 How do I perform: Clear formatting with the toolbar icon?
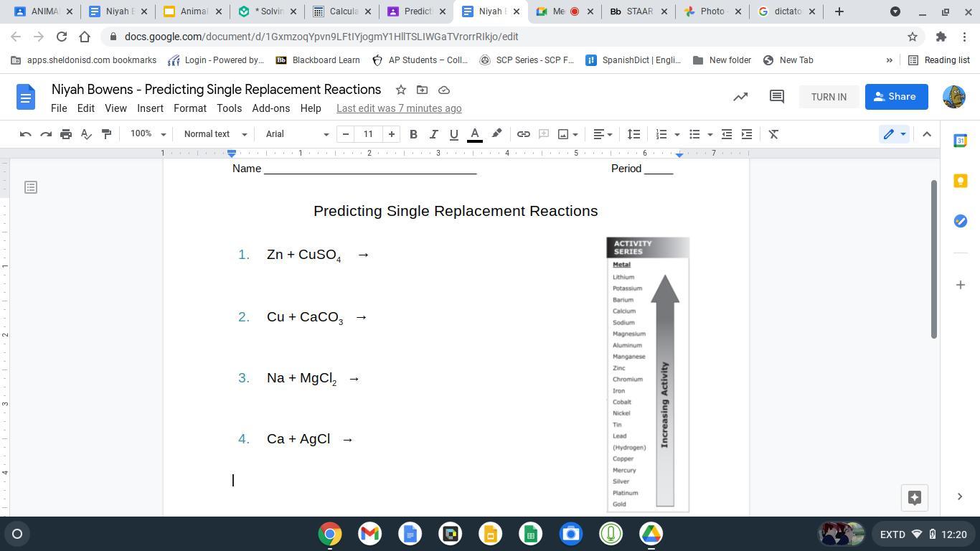(773, 134)
